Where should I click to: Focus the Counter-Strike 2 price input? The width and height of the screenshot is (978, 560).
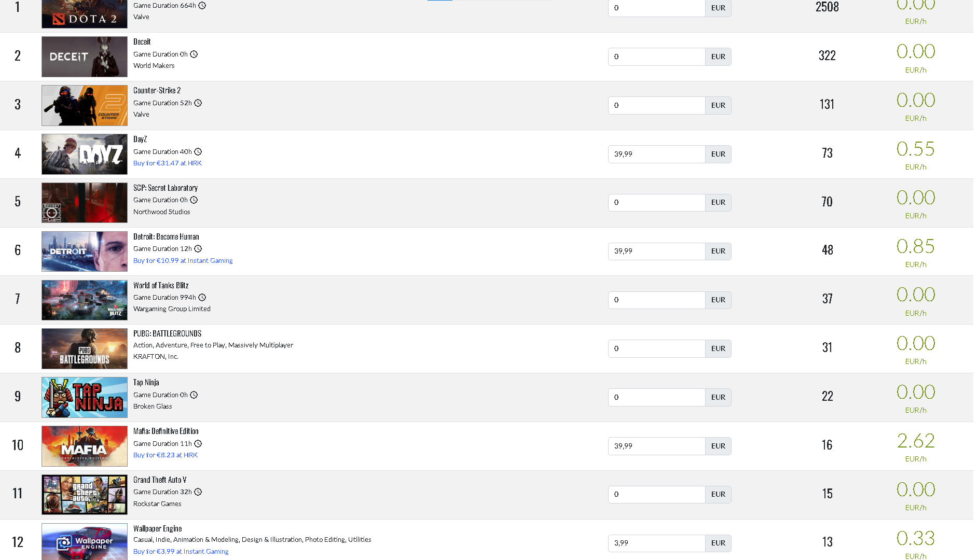click(x=657, y=105)
